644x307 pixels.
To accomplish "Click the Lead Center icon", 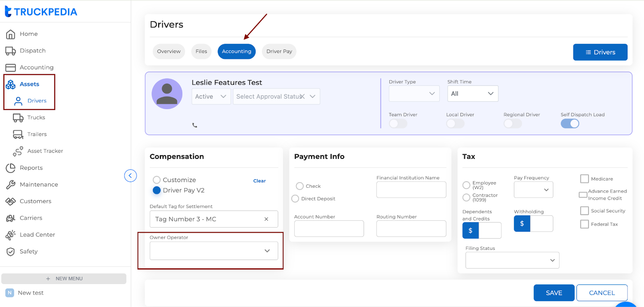I will click(x=10, y=235).
